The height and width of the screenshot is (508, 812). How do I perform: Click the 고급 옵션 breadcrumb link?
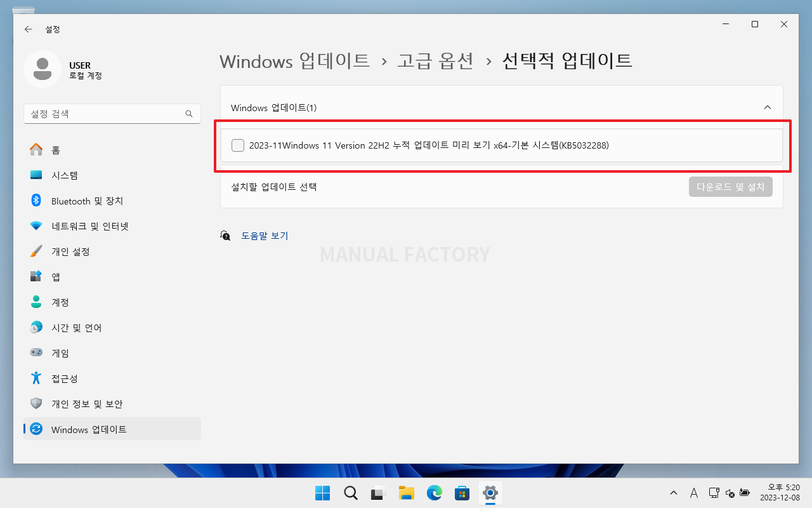pyautogui.click(x=435, y=61)
